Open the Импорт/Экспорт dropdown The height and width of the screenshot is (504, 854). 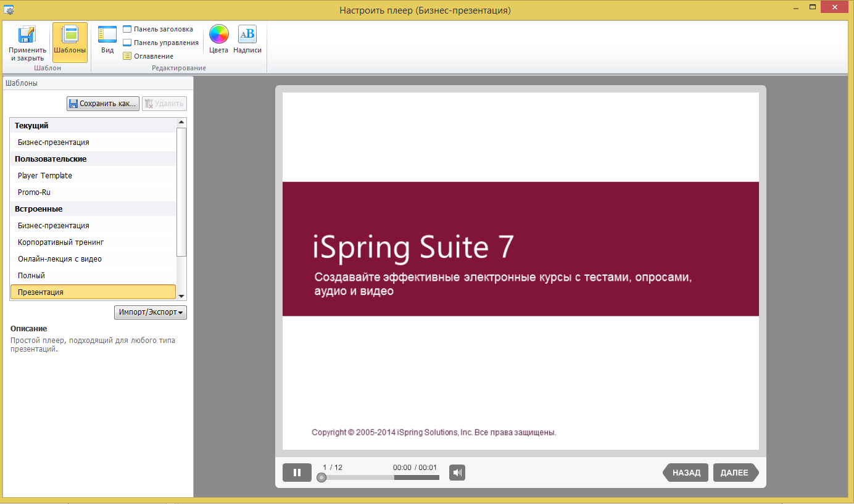[151, 313]
